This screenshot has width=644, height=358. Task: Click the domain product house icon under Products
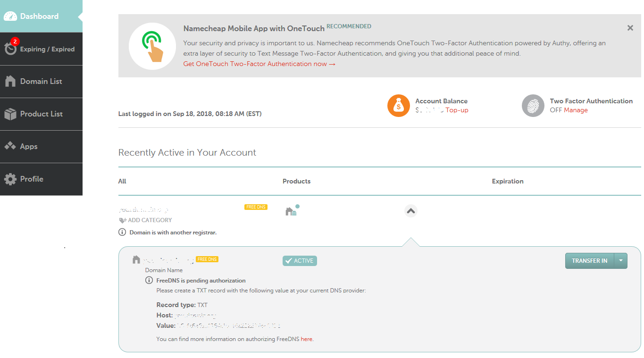(x=292, y=210)
